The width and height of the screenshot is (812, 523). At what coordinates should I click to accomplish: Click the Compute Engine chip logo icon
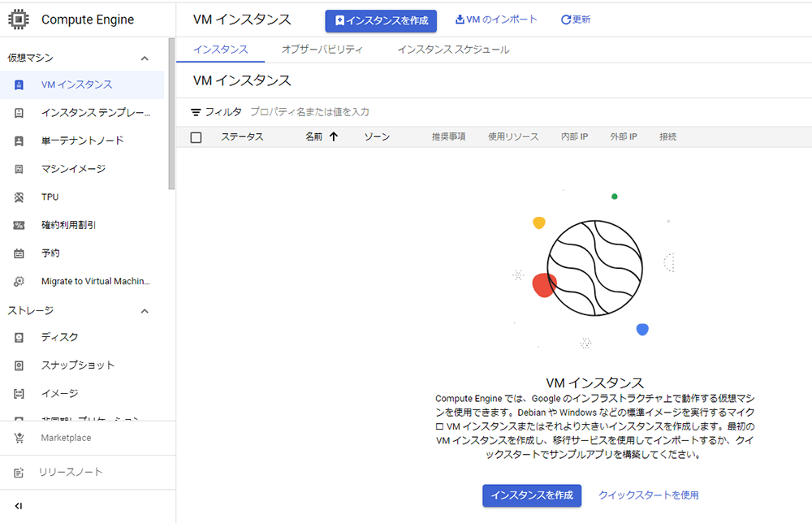tap(19, 19)
